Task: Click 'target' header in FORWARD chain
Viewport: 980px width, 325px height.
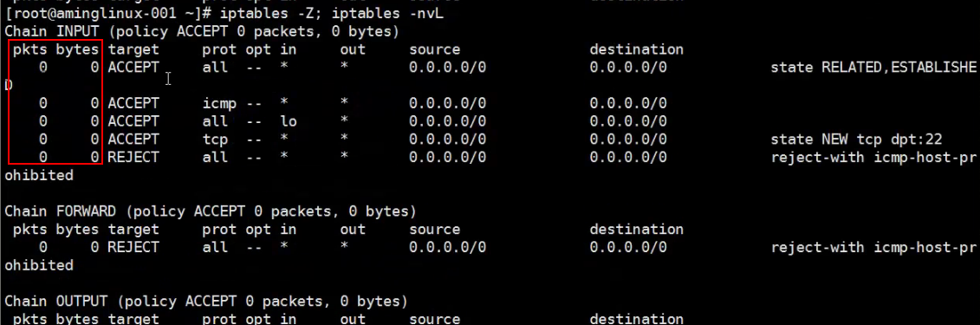Action: click(x=133, y=230)
